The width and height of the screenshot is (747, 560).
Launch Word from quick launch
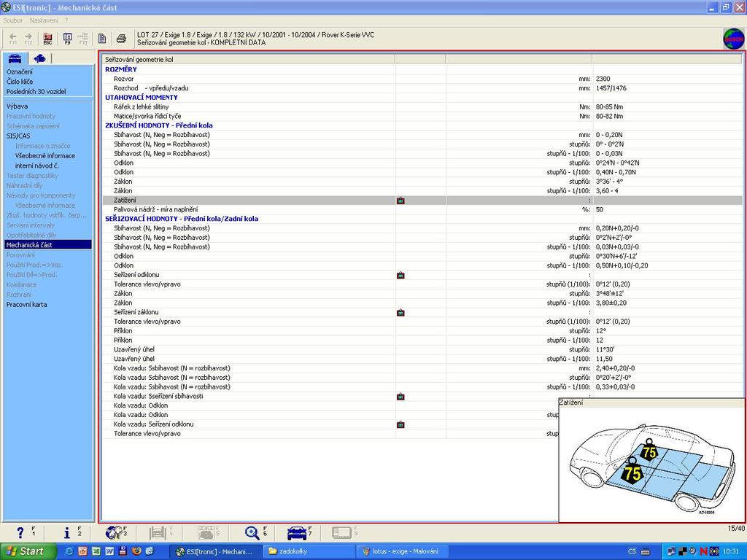[x=109, y=551]
